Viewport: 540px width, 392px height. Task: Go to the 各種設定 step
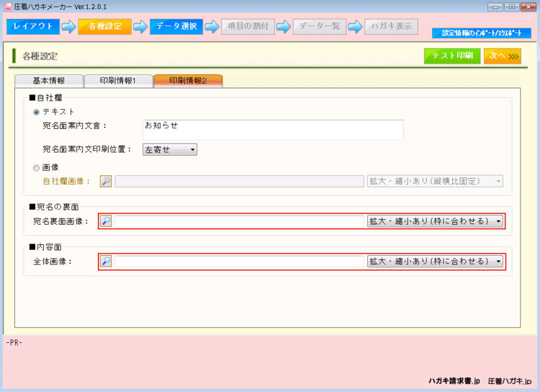click(105, 26)
